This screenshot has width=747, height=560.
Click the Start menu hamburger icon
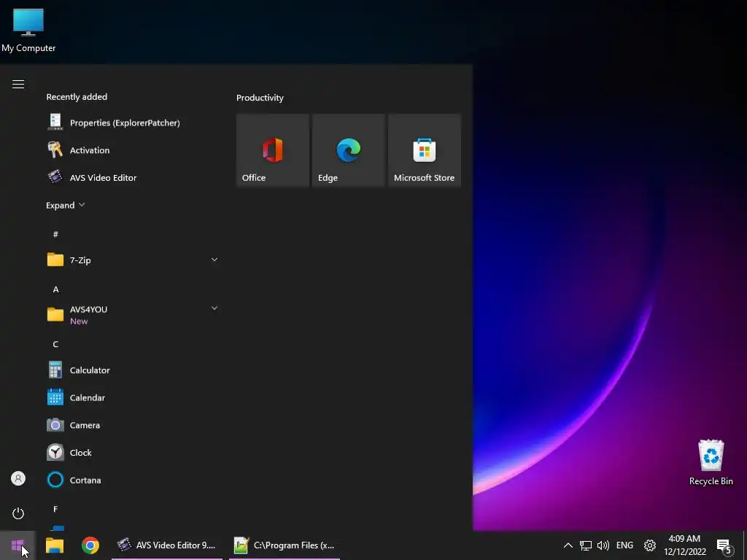[18, 85]
